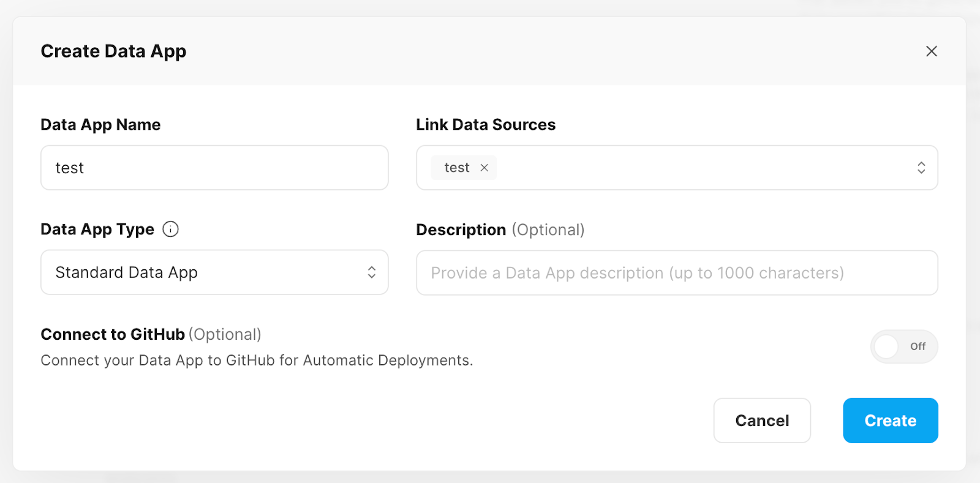Click the Link Data Sources label
The height and width of the screenshot is (483, 980).
click(486, 125)
